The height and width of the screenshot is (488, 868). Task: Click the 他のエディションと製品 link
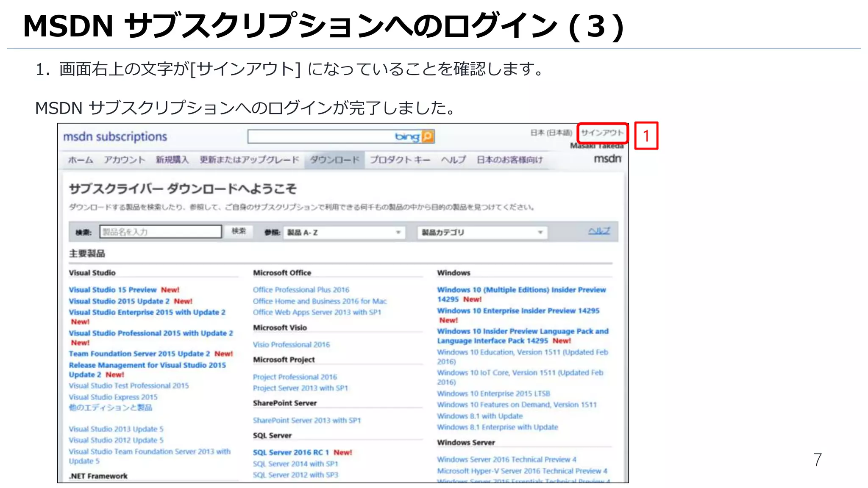click(x=111, y=408)
